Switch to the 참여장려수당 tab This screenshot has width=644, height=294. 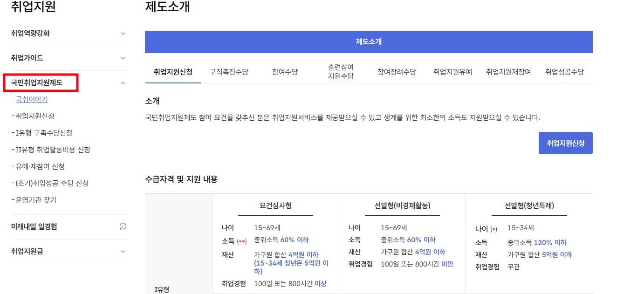[397, 72]
